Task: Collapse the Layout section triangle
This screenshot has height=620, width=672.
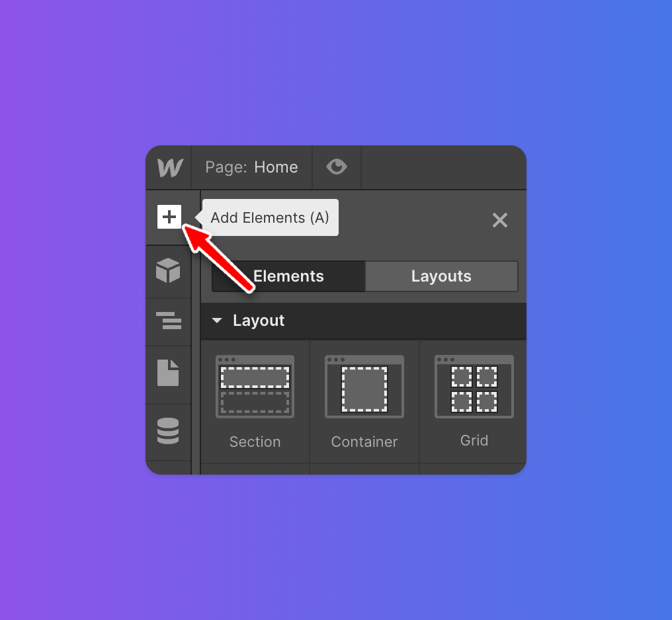Action: point(217,321)
